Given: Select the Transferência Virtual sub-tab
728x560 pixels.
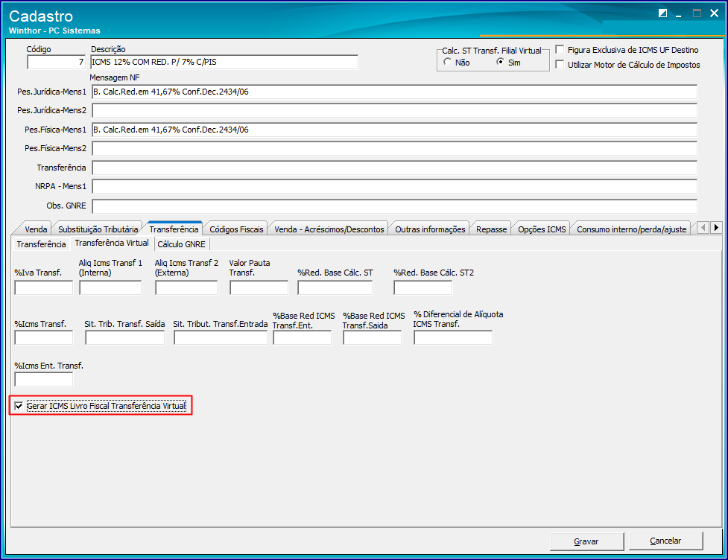Looking at the screenshot, I should 112,243.
